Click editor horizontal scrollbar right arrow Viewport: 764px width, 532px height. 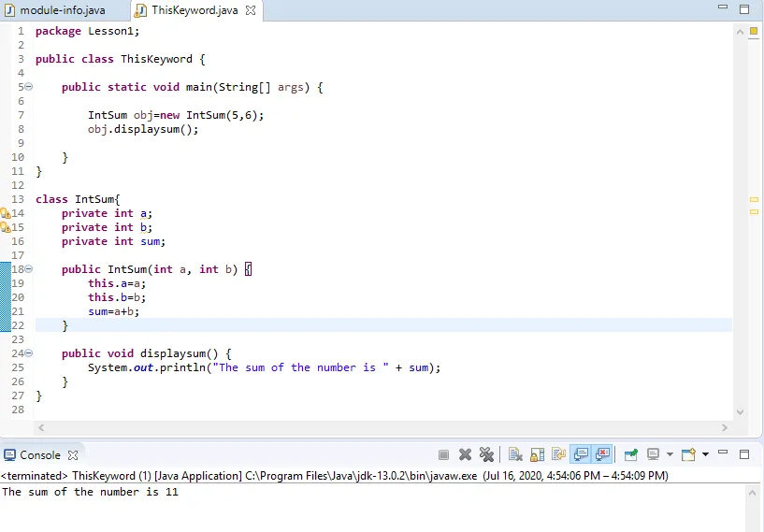point(725,427)
